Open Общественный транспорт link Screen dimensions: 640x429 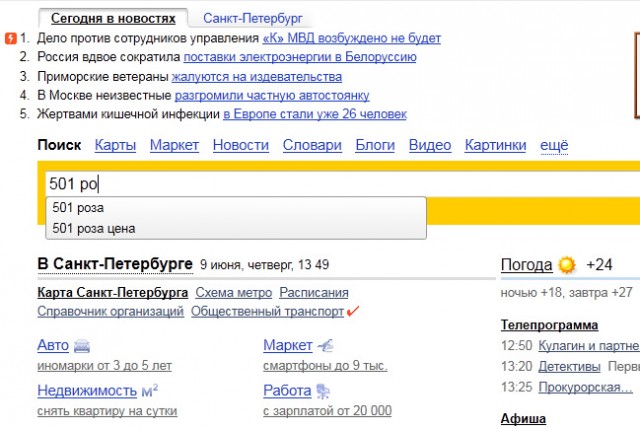click(267, 311)
